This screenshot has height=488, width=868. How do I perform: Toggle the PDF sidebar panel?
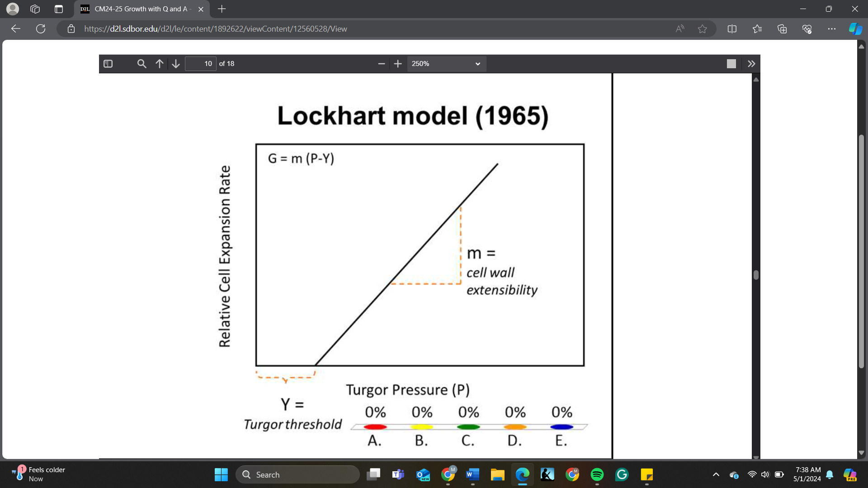click(x=108, y=64)
